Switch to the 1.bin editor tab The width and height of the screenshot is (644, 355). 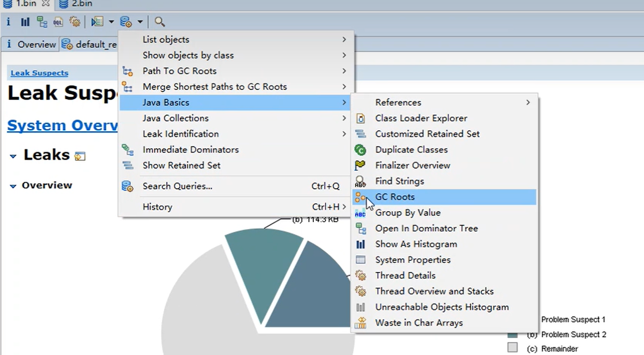click(x=25, y=4)
